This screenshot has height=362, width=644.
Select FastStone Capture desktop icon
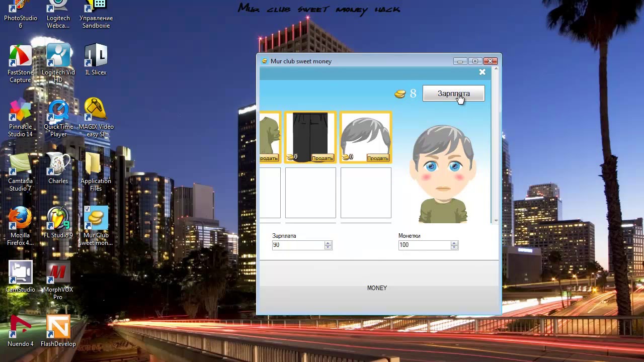click(x=21, y=63)
